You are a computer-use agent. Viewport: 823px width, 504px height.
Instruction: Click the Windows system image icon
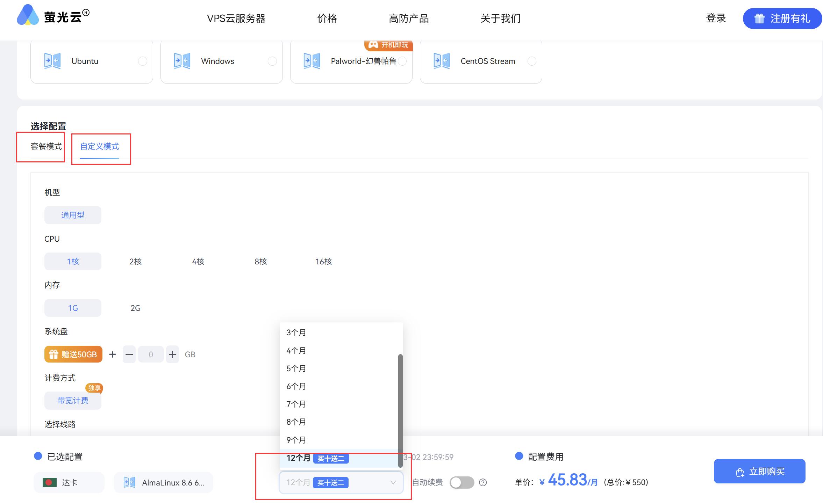pyautogui.click(x=181, y=61)
